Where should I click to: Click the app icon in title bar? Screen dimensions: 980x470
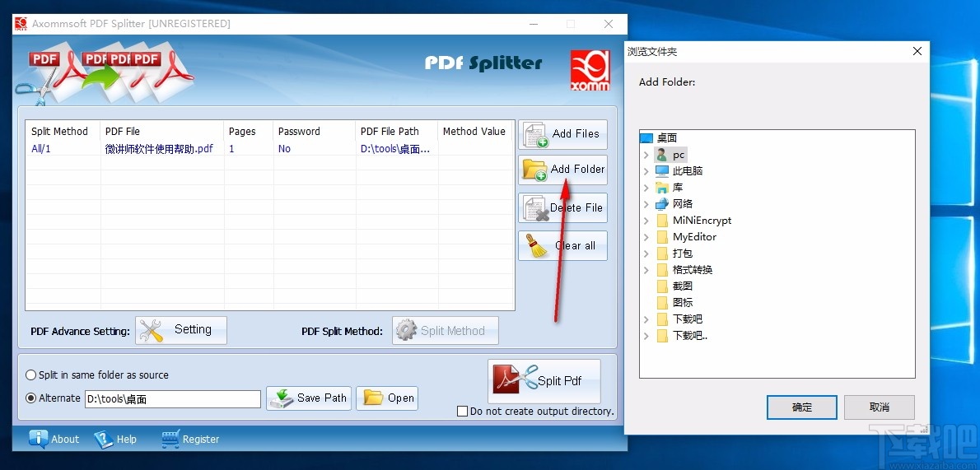click(21, 24)
